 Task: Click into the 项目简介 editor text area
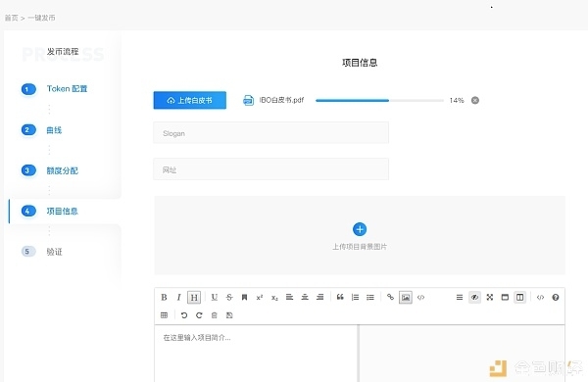[256, 354]
